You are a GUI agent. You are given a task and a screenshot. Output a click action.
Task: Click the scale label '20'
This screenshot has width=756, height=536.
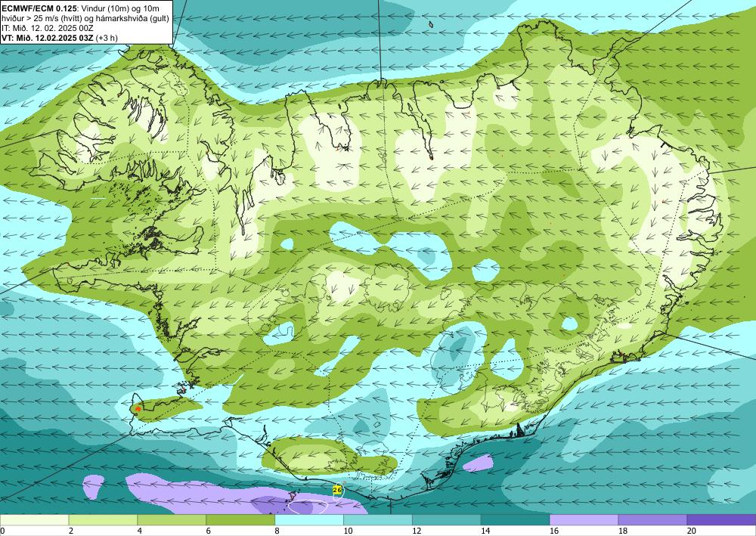click(692, 531)
